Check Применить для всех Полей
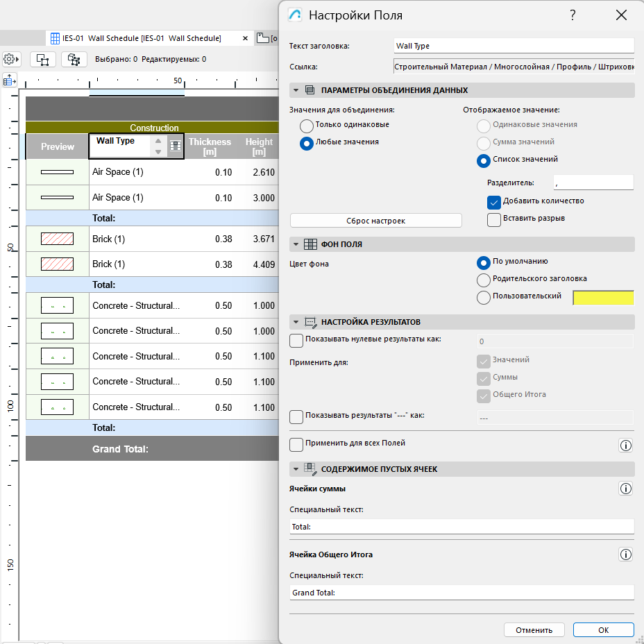644x644 pixels. tap(296, 445)
